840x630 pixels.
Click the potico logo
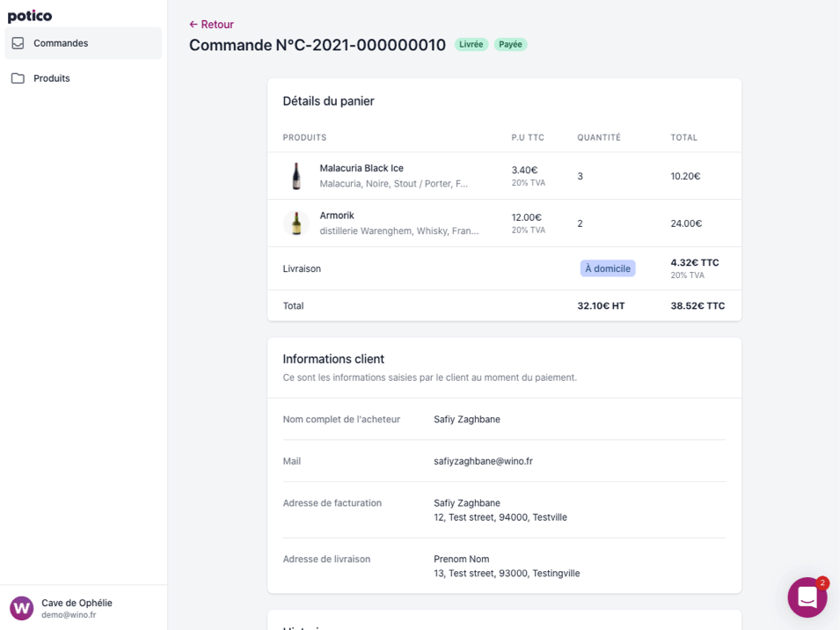coord(30,15)
